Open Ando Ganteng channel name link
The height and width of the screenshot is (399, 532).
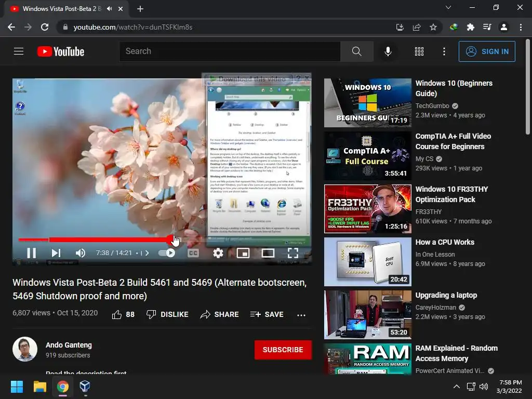(69, 345)
